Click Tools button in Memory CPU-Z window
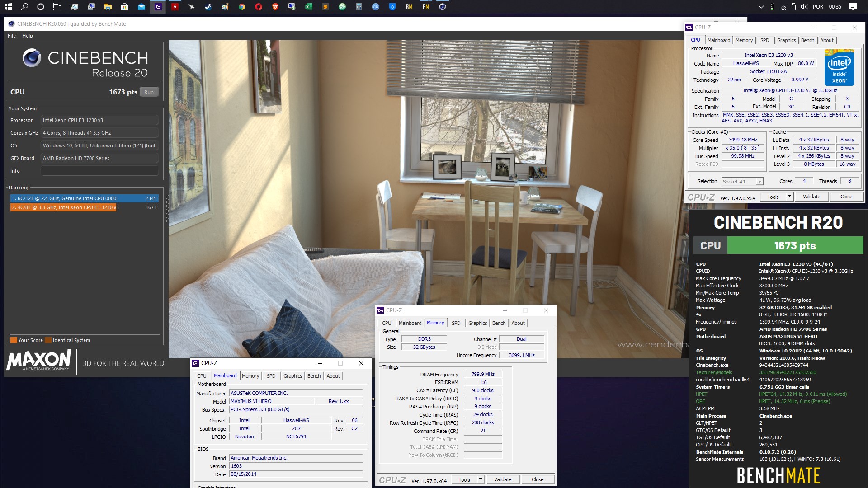The width and height of the screenshot is (868, 488). [464, 479]
